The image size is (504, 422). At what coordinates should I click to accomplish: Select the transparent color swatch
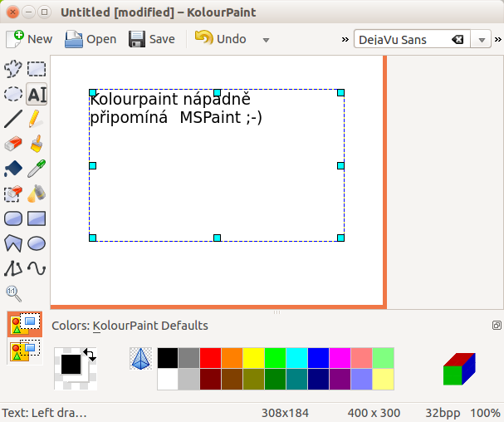tap(141, 359)
